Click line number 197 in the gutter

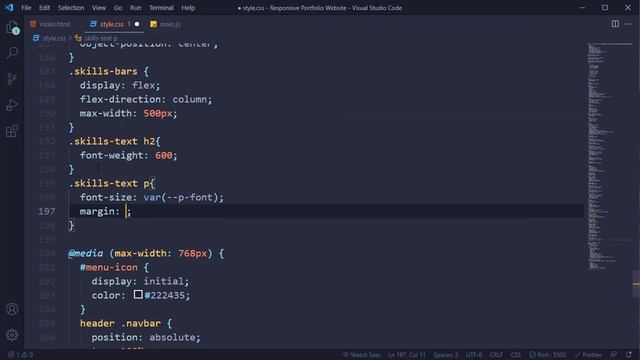(47, 211)
